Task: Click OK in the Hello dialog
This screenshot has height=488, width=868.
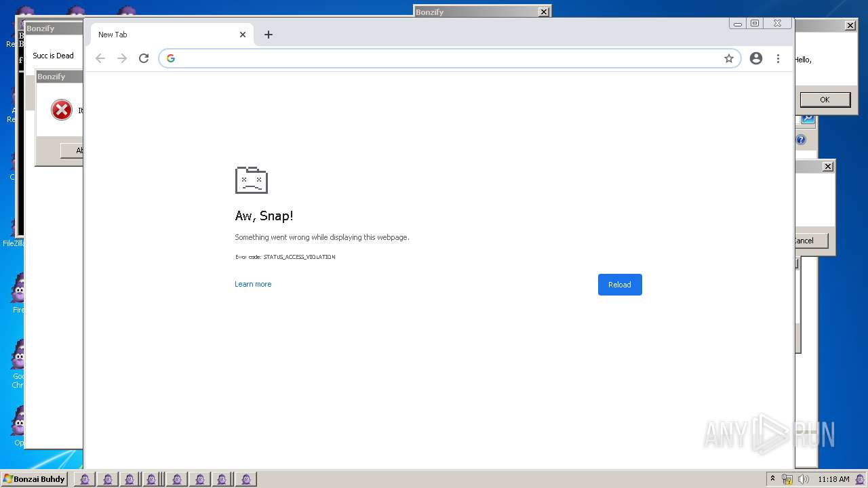Action: pos(825,100)
